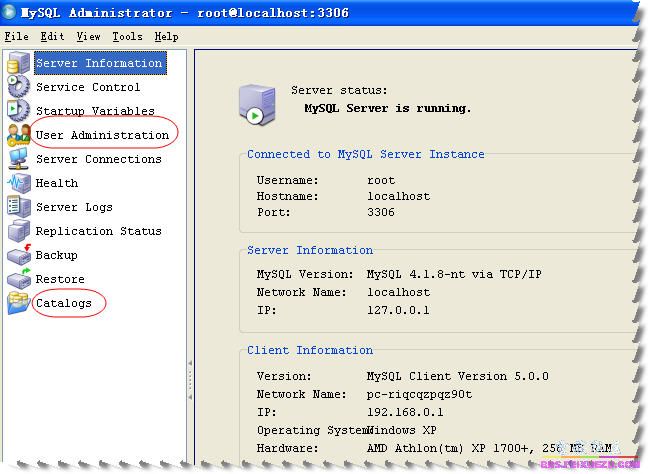Screen dimensions: 648x474
Task: Click the running server status icon
Action: pos(257,105)
